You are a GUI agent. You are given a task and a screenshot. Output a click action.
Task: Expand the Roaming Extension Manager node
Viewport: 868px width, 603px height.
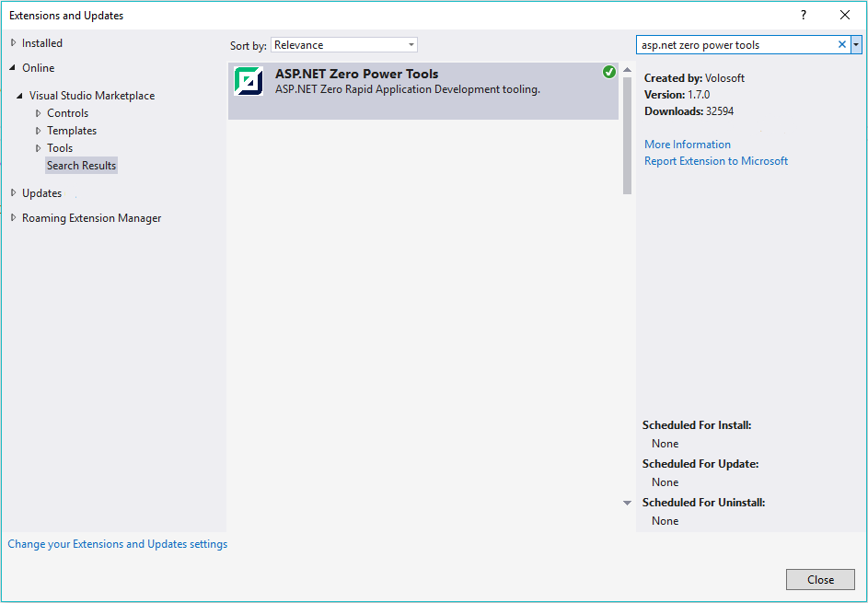click(13, 218)
